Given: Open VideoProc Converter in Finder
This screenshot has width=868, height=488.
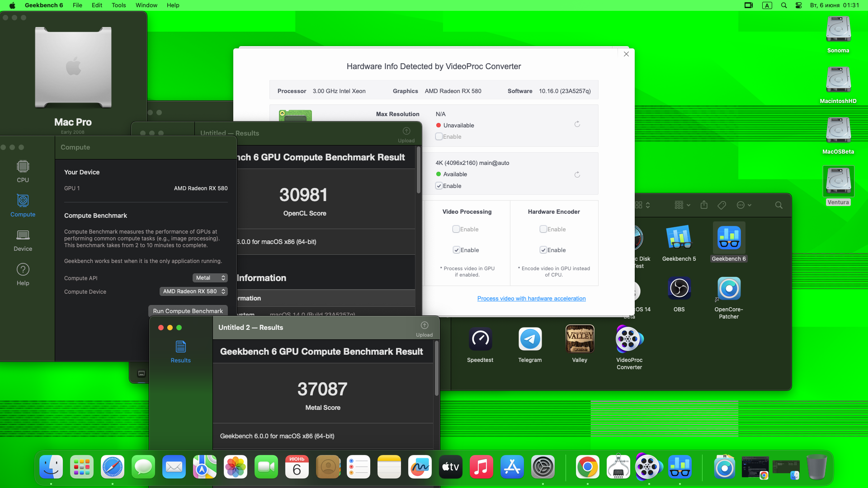Looking at the screenshot, I should pyautogui.click(x=629, y=348).
